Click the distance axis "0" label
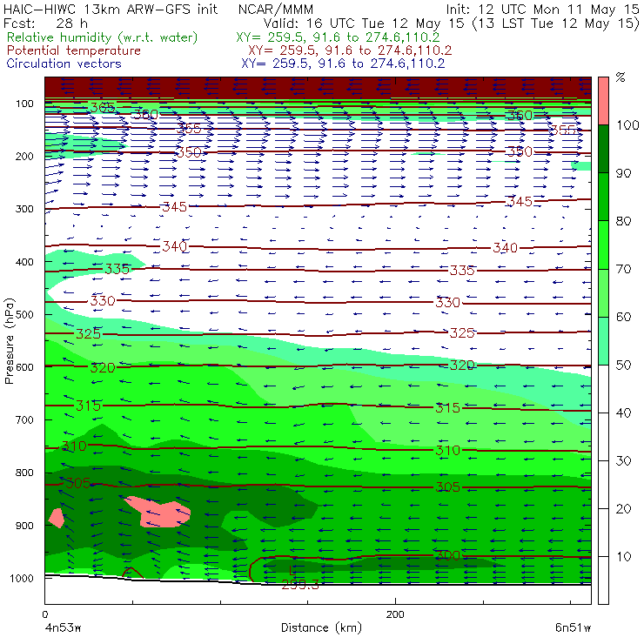The width and height of the screenshot is (644, 644). pos(44,614)
